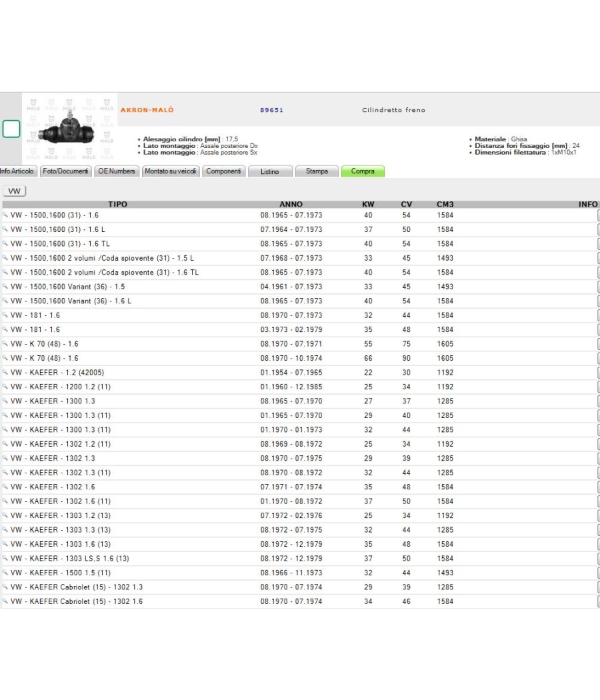Open the brake cylinder product thumbnail
Screen dimensions: 600x700
(69, 129)
